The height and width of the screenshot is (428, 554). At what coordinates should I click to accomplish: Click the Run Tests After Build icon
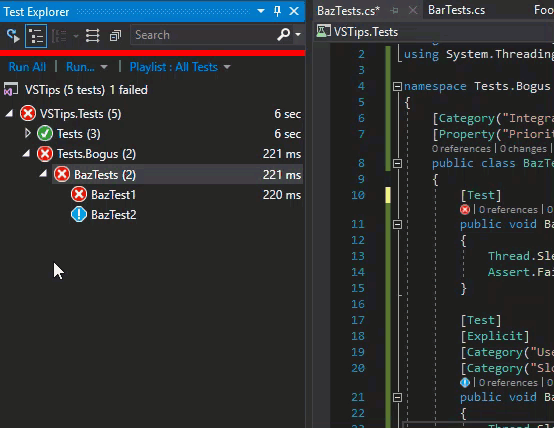pos(13,35)
